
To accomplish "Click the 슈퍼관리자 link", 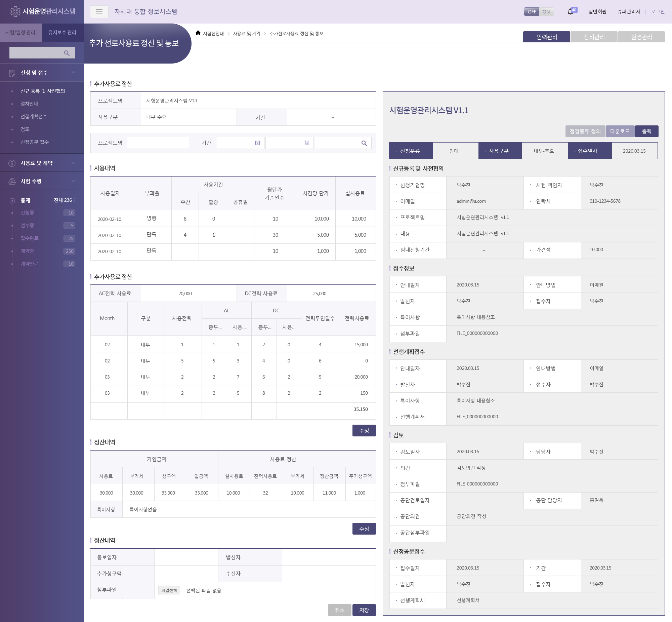I will [629, 12].
